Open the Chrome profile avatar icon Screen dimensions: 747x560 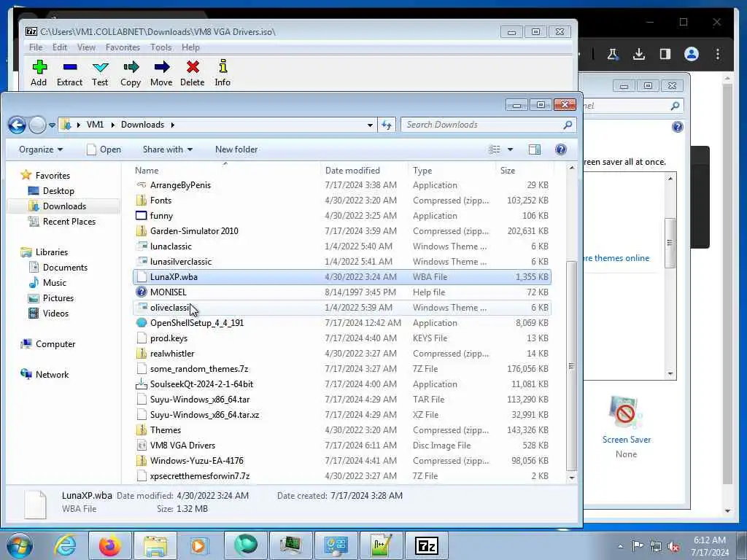tap(692, 54)
